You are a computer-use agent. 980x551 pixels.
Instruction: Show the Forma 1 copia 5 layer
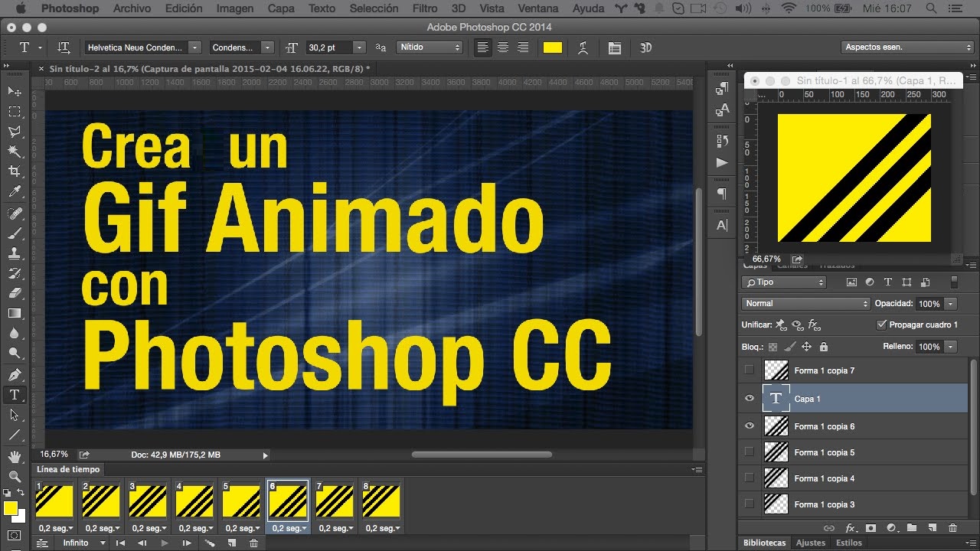(x=750, y=452)
